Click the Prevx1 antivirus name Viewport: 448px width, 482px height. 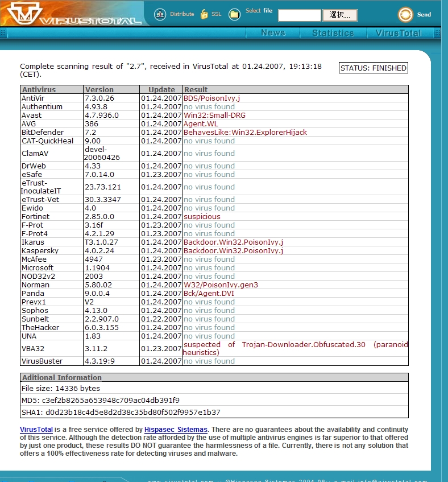pyautogui.click(x=34, y=302)
